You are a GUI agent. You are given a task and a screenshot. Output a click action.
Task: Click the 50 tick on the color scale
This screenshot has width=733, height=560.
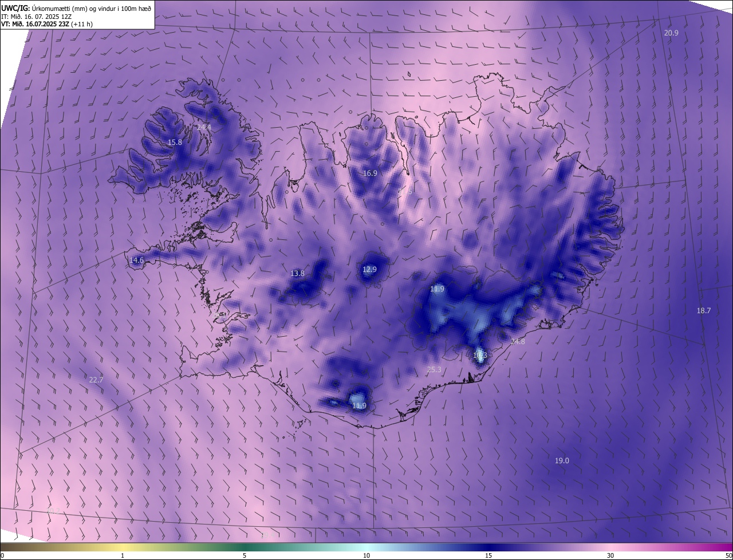pyautogui.click(x=728, y=556)
